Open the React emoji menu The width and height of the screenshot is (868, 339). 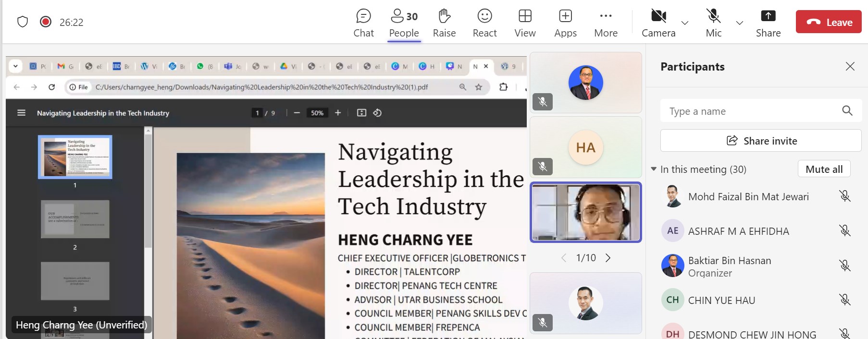click(x=484, y=23)
